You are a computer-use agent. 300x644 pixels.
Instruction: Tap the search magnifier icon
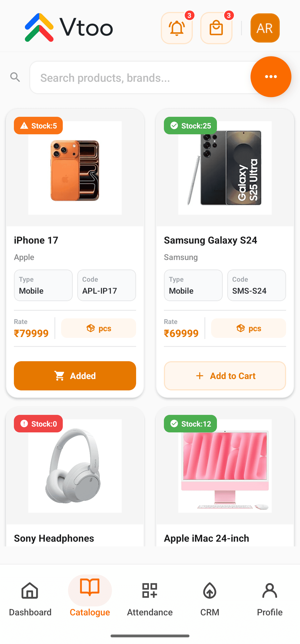[x=15, y=77]
